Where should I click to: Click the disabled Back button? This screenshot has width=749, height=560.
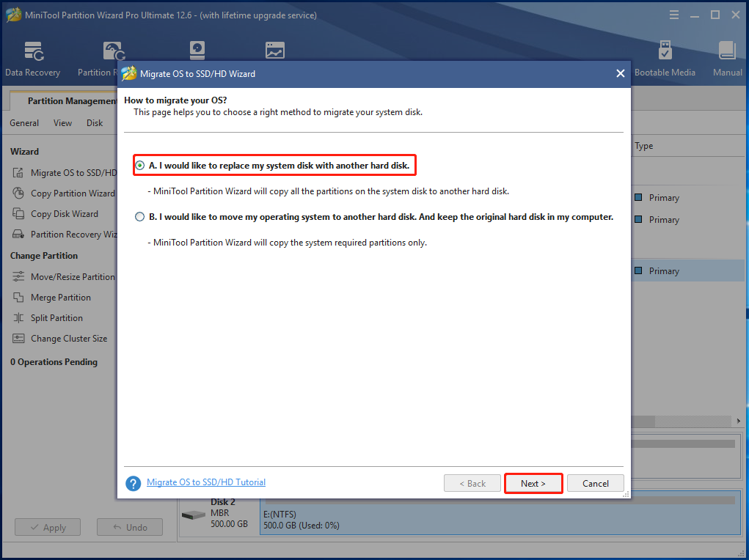click(x=472, y=483)
